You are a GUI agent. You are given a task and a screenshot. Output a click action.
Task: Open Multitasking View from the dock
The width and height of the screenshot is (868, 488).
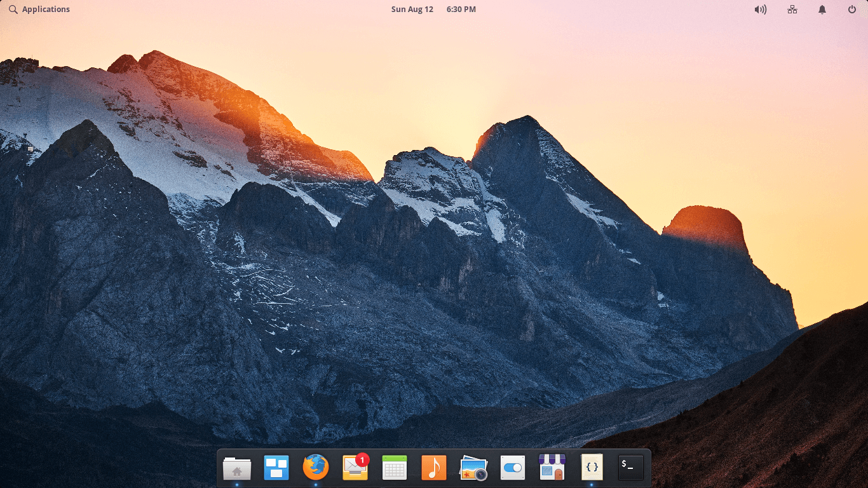click(276, 468)
